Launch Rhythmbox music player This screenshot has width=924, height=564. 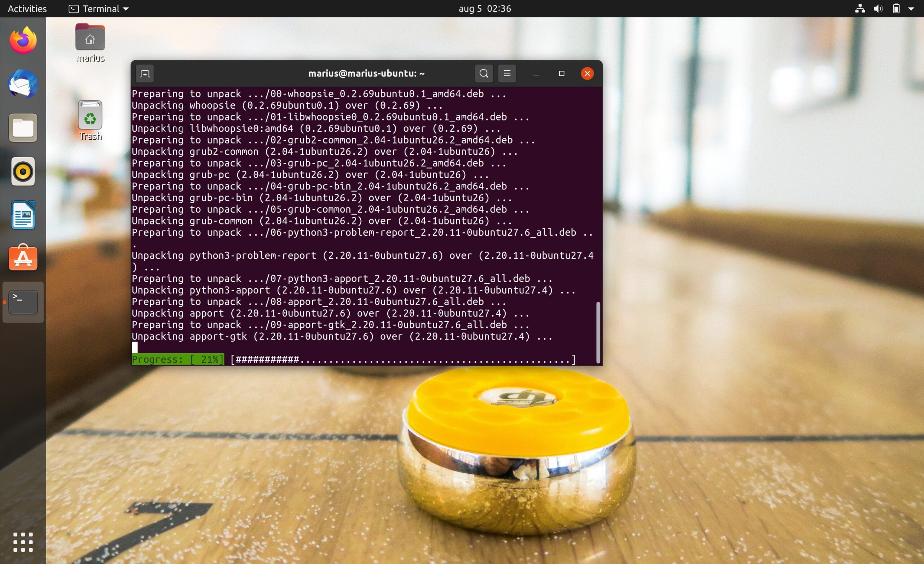pos(23,172)
